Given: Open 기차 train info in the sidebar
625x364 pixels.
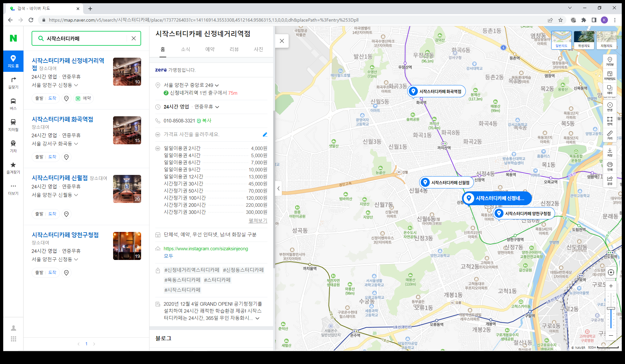Looking at the screenshot, I should coord(13,147).
